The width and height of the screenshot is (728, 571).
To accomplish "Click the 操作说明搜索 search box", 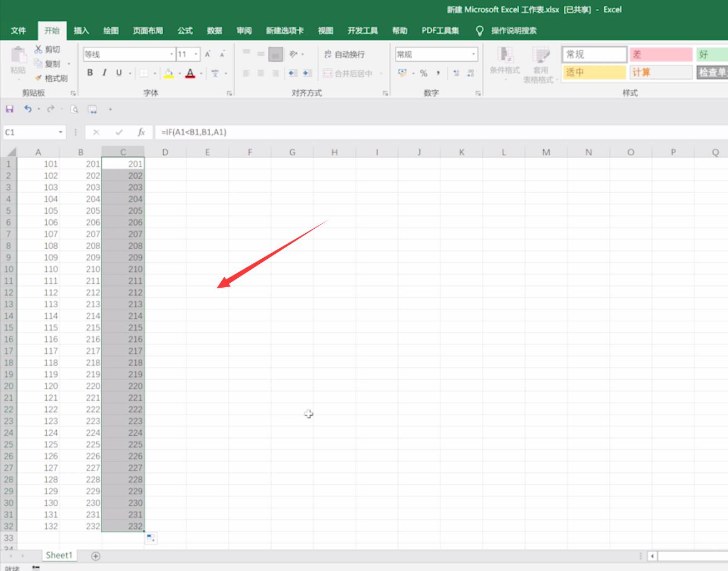I will pos(514,31).
